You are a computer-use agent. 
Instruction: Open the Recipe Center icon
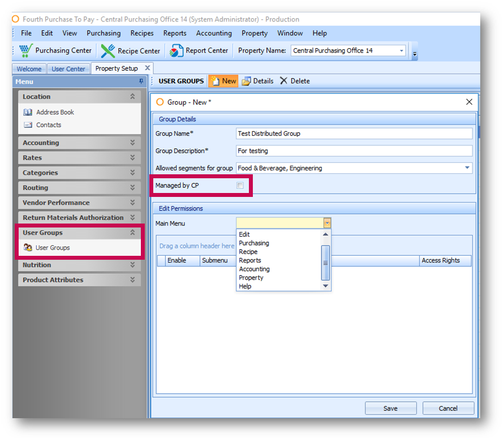point(107,50)
